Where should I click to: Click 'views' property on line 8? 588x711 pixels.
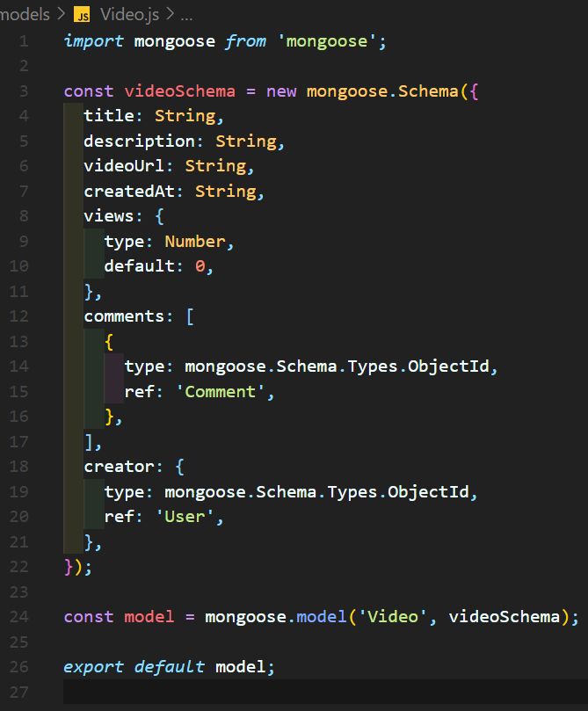pyautogui.click(x=109, y=216)
